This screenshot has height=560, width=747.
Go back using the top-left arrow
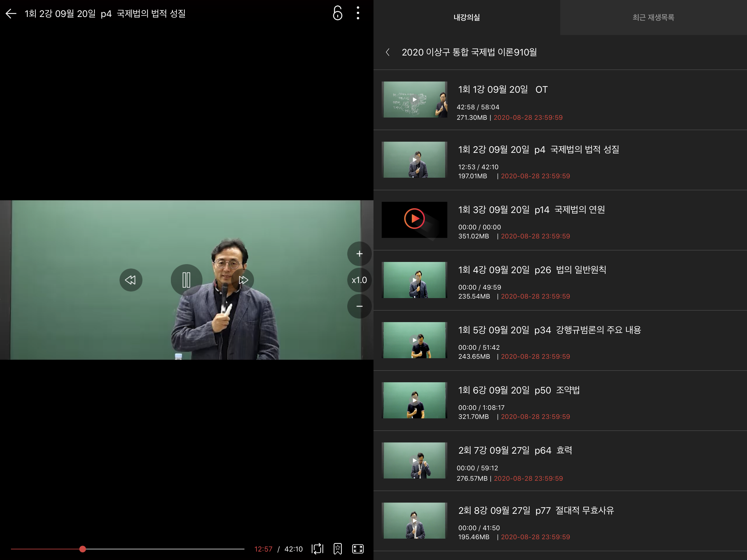point(11,13)
